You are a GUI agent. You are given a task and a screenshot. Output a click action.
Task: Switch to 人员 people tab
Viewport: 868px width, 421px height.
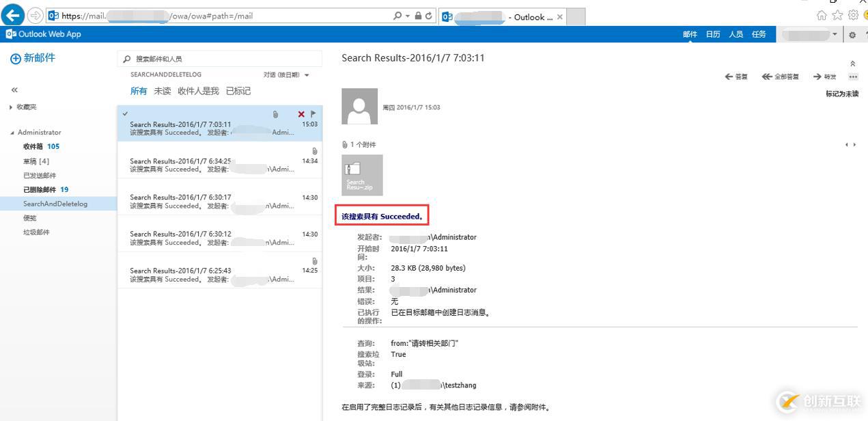point(736,34)
